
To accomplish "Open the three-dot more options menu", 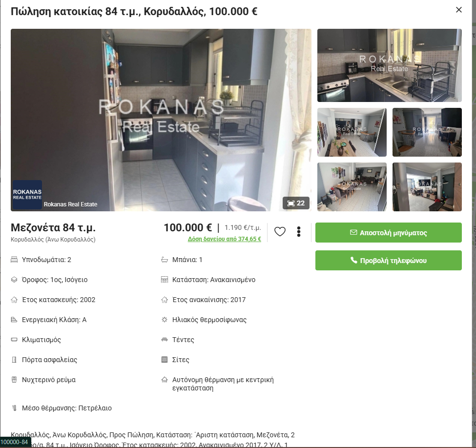I will [299, 232].
